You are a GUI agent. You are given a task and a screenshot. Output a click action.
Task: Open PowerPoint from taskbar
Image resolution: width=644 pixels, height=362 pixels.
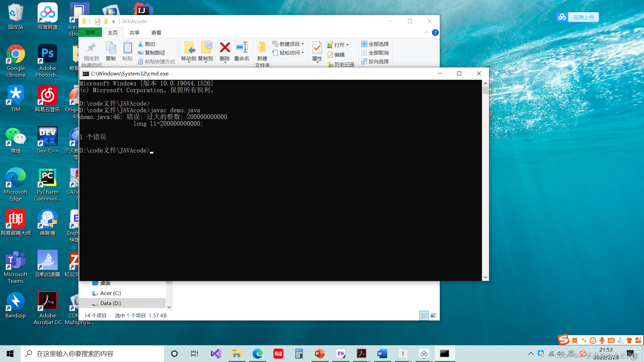[320, 354]
